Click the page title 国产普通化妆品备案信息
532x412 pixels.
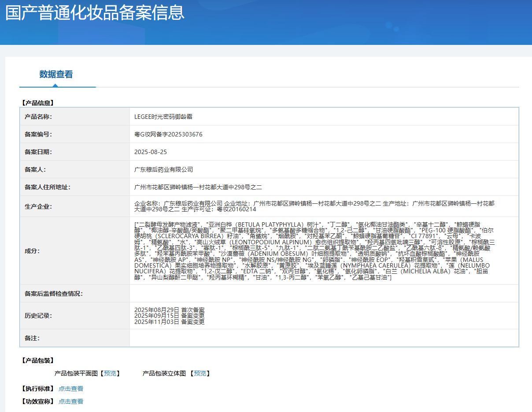tap(95, 12)
